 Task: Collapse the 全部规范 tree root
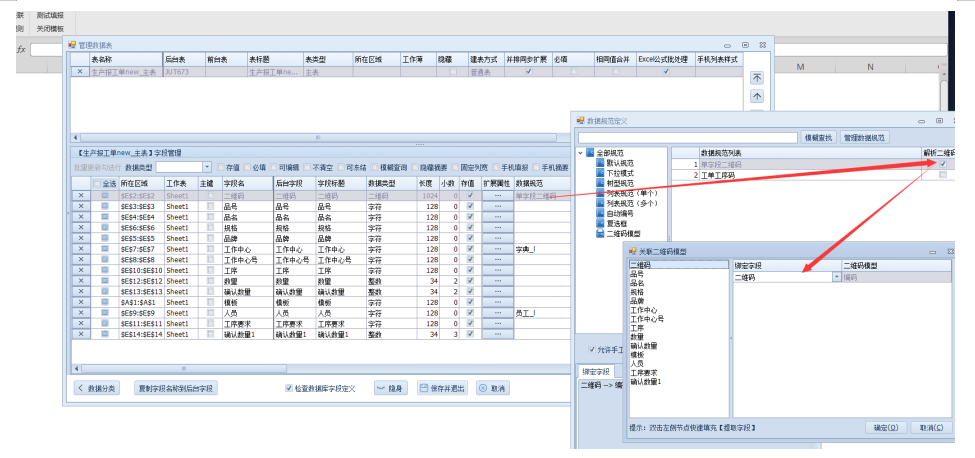coord(580,151)
